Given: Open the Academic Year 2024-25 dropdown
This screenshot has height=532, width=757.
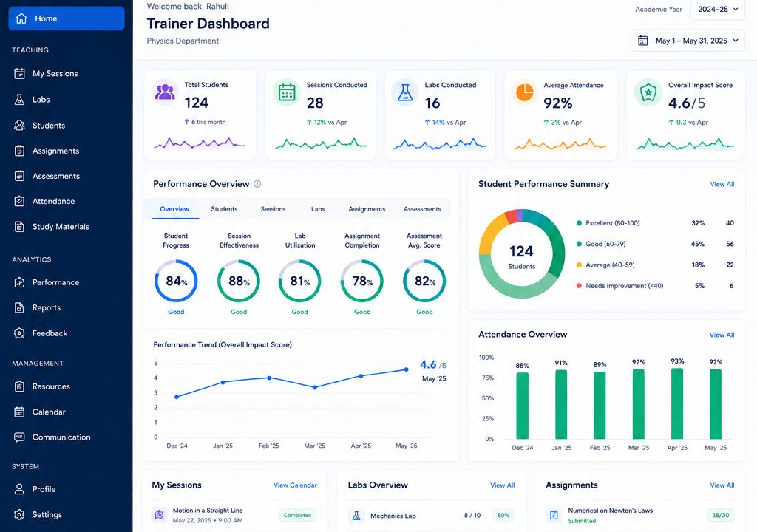Looking at the screenshot, I should click(718, 9).
